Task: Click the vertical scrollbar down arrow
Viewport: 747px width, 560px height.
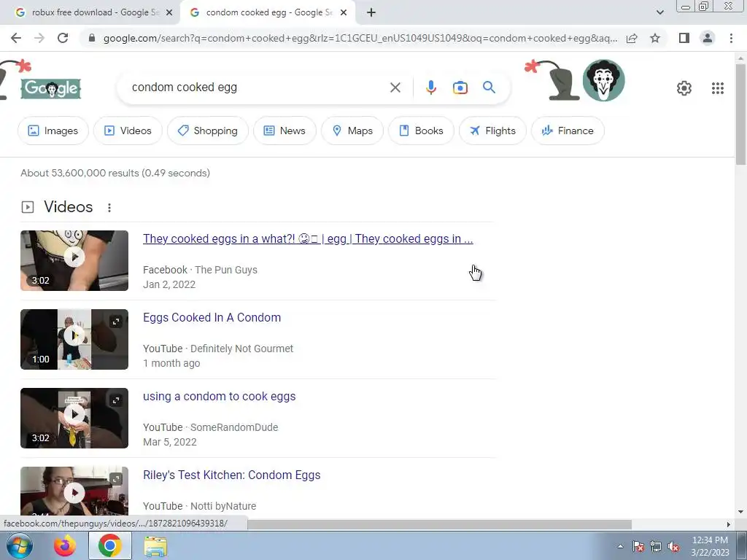Action: [740, 512]
